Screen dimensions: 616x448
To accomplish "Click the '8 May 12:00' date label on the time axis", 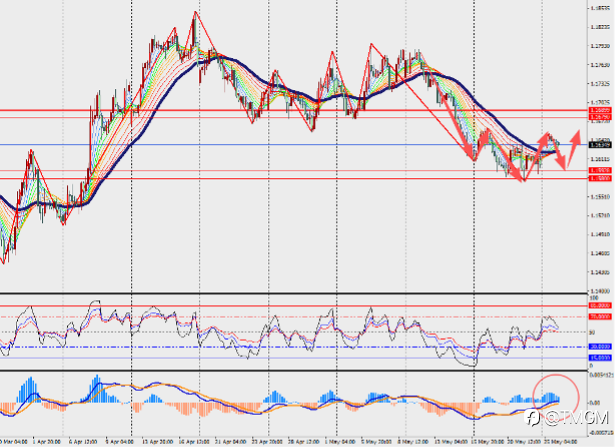I will (413, 442).
